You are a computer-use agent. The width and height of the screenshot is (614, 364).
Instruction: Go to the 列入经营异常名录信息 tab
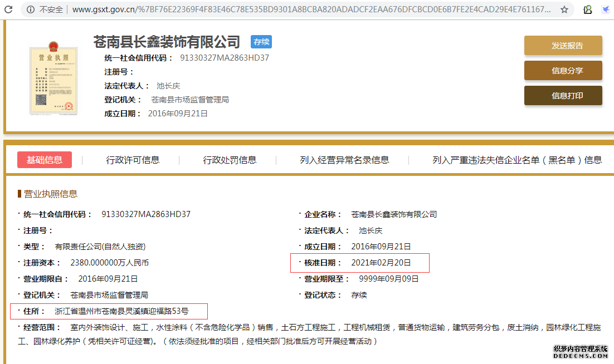pos(344,160)
